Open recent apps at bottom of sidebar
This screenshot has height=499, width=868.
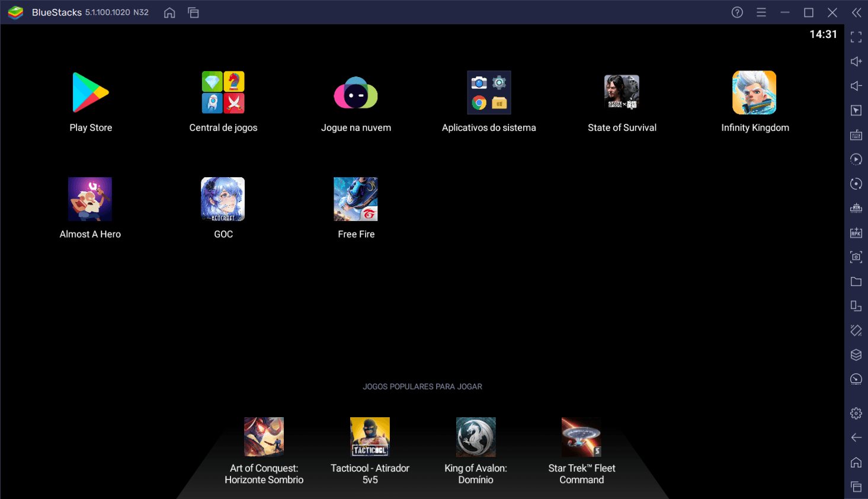(x=856, y=487)
